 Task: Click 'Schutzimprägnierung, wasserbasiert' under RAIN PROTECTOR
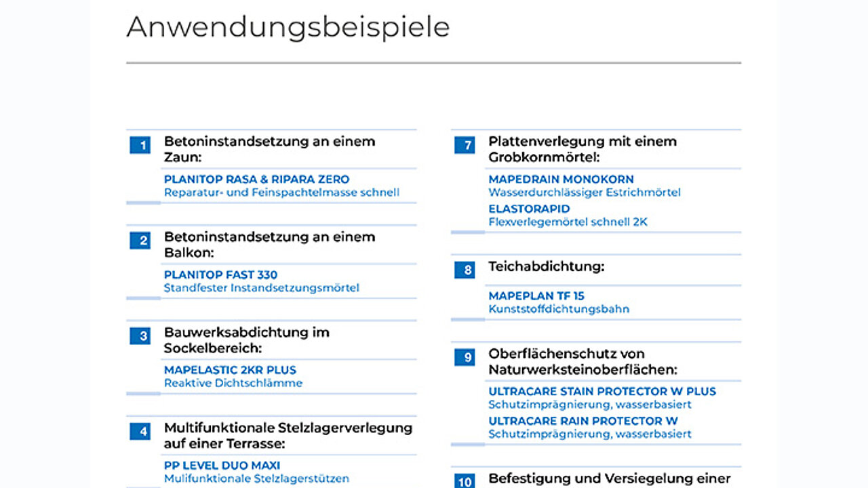pos(590,434)
